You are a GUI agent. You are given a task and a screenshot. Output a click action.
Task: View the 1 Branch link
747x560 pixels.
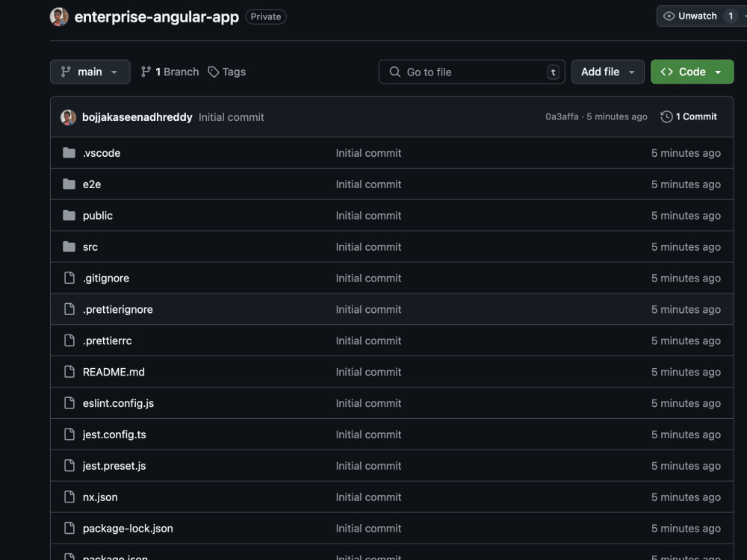pyautogui.click(x=170, y=72)
